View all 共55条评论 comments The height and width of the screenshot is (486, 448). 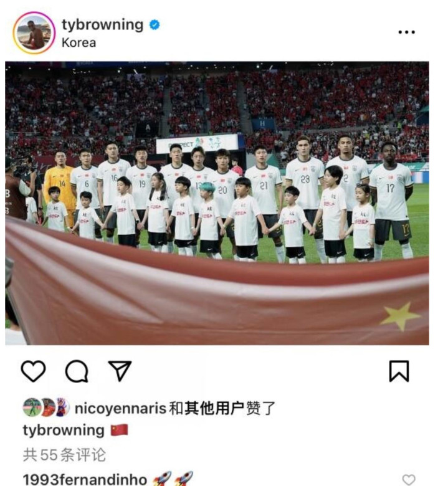pyautogui.click(x=64, y=455)
